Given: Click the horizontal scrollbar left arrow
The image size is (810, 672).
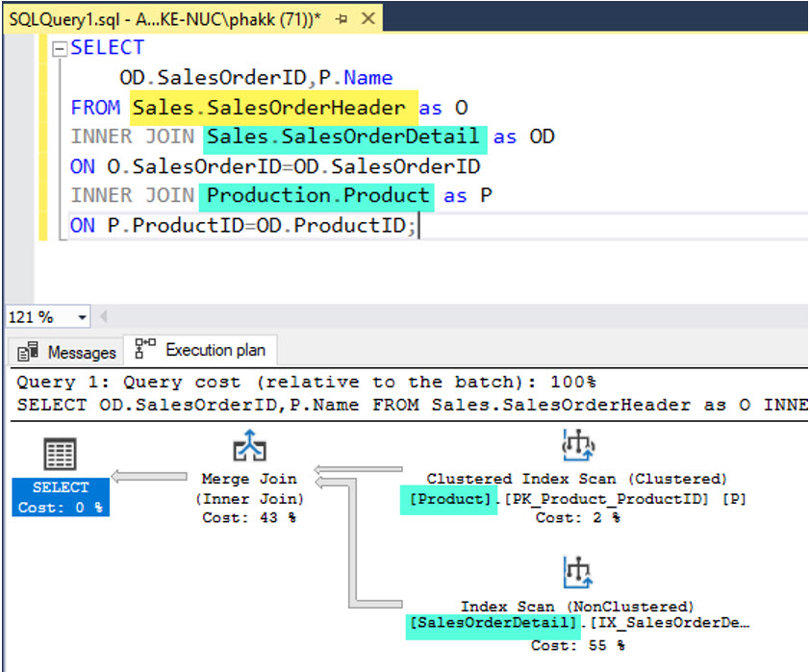Looking at the screenshot, I should 104,317.
